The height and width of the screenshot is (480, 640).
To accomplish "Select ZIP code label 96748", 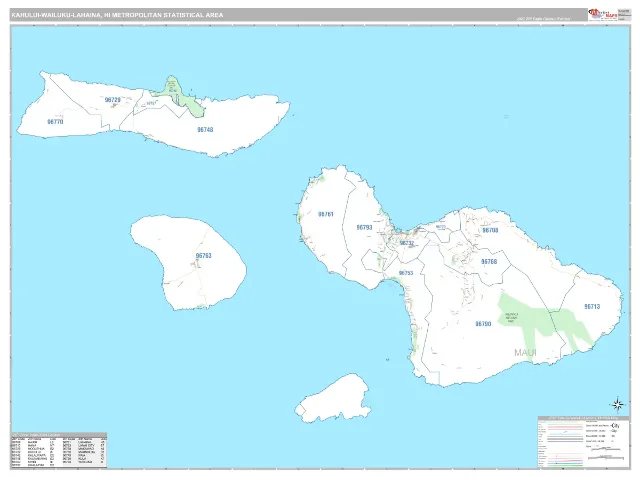I will pos(205,129).
